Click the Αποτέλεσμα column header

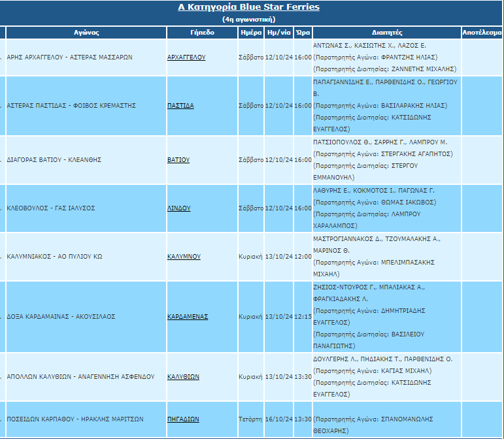click(482, 33)
